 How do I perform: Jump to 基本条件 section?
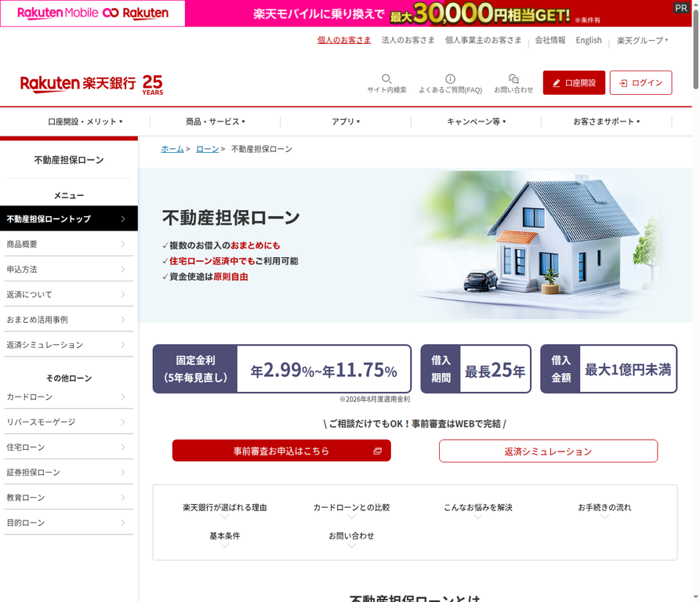coord(224,536)
